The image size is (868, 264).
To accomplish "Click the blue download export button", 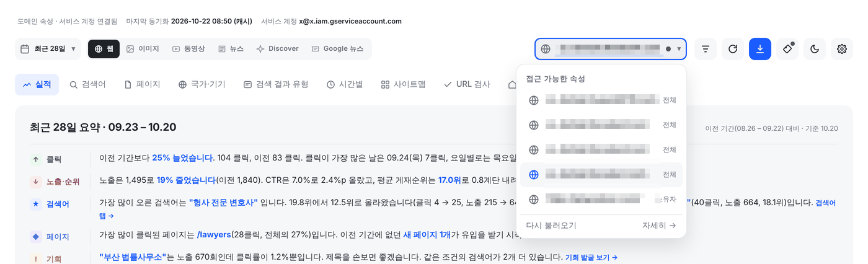I will [x=760, y=49].
